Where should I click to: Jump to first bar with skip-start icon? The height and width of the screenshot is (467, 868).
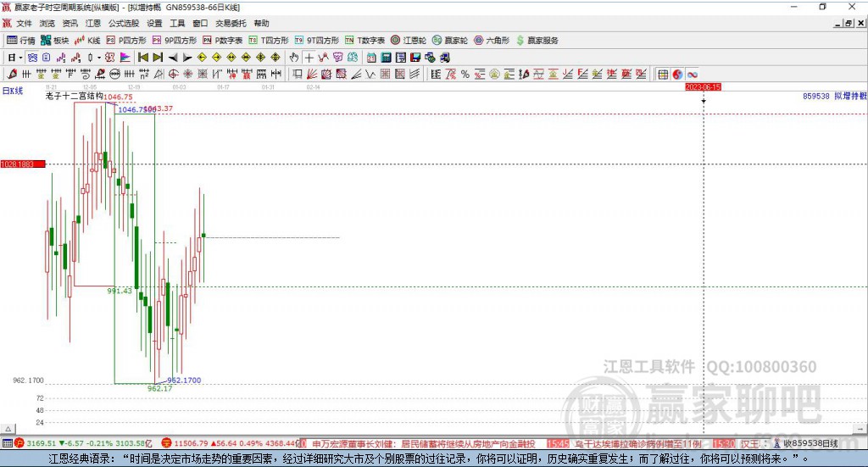[142, 58]
